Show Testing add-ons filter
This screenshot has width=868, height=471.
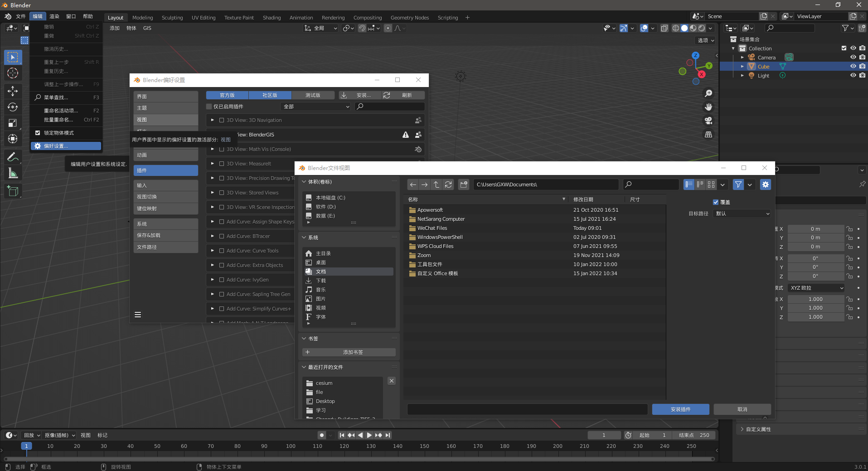(313, 95)
